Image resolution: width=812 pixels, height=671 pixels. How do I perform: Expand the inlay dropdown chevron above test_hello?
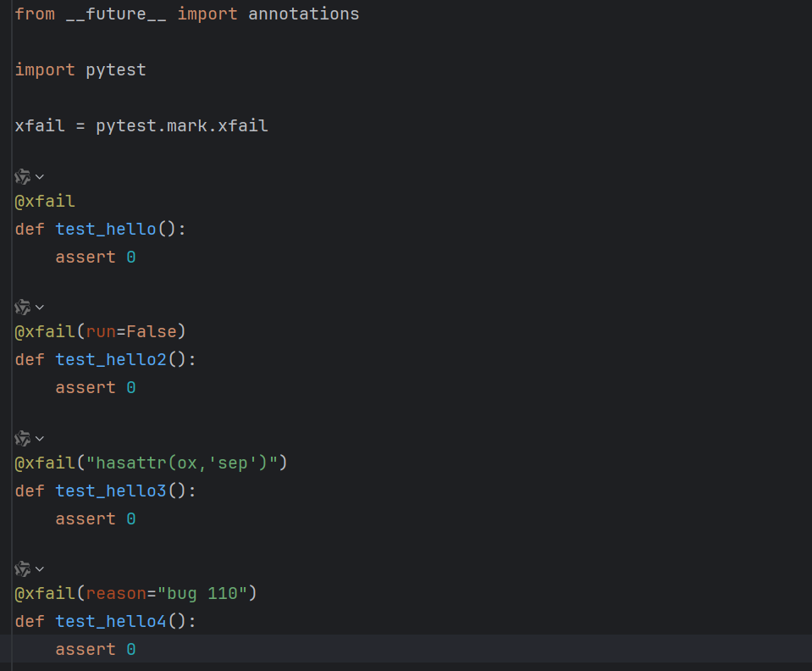(39, 177)
